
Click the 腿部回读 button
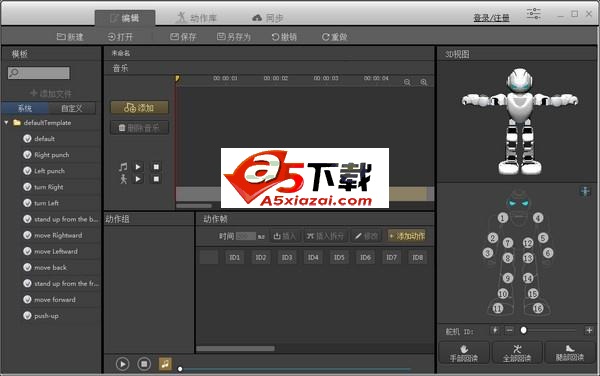pyautogui.click(x=570, y=353)
